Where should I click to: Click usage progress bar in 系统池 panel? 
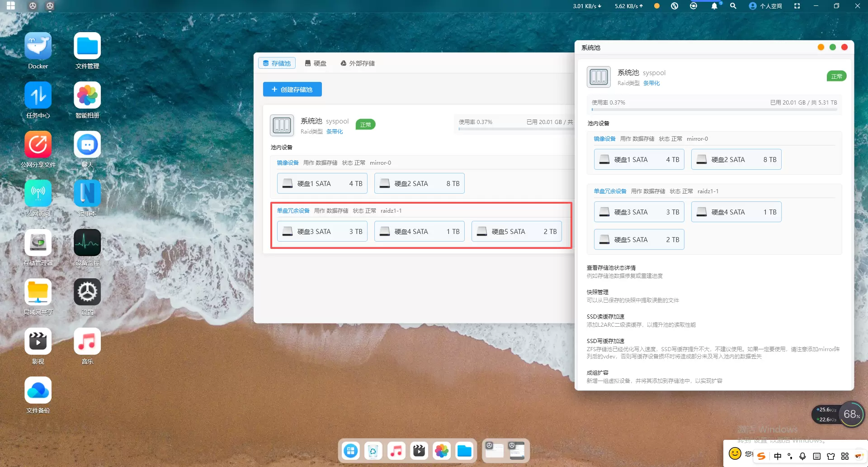click(714, 110)
